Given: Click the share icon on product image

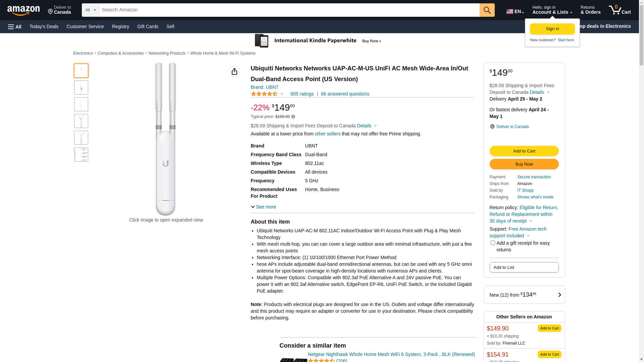Looking at the screenshot, I should tap(234, 71).
